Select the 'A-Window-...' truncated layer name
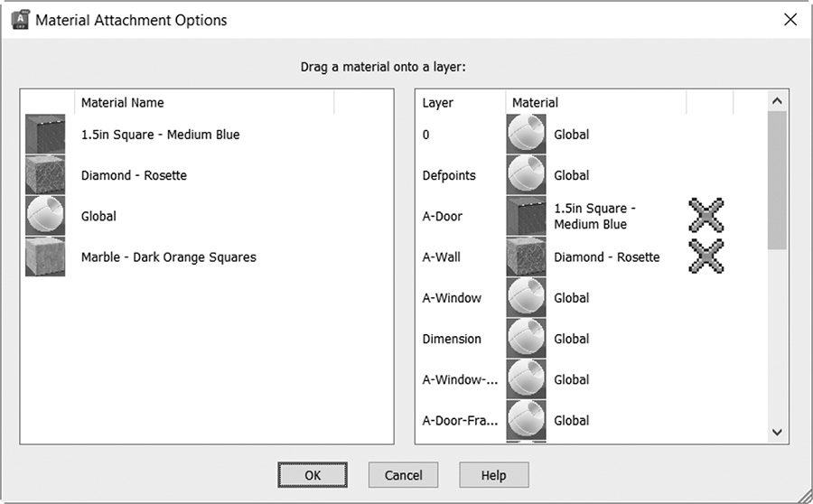Viewport: 813px width, 504px height. [460, 380]
